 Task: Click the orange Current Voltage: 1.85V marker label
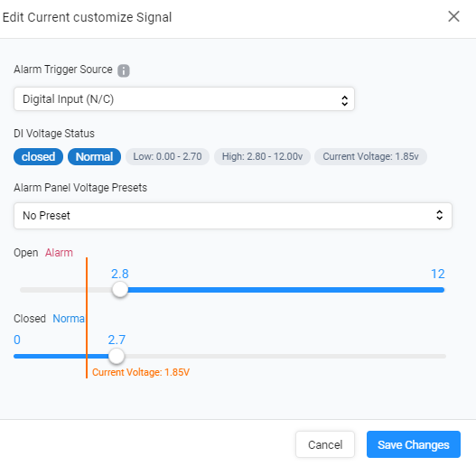pos(141,372)
